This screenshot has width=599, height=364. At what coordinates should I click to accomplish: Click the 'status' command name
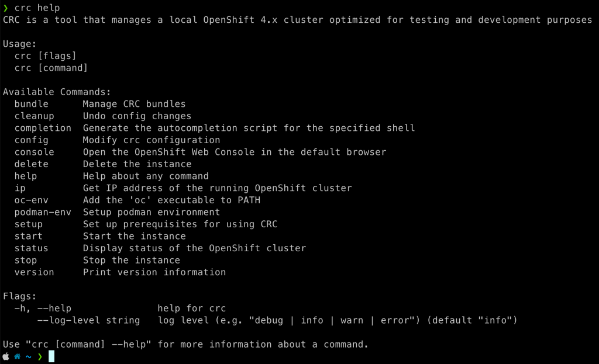click(32, 248)
